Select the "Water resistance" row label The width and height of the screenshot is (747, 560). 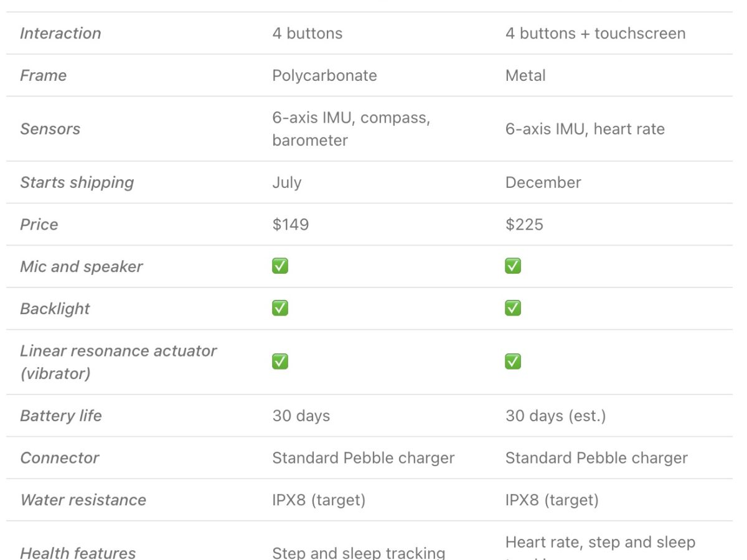(83, 500)
